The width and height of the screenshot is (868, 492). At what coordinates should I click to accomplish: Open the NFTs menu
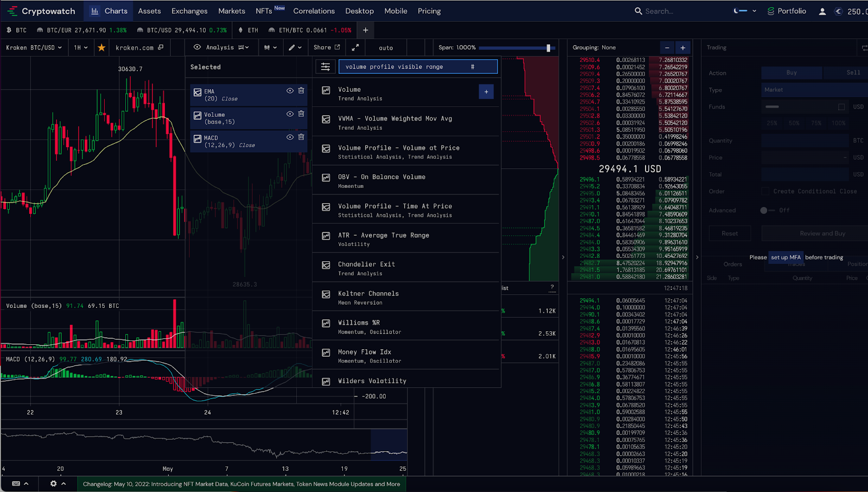click(264, 11)
